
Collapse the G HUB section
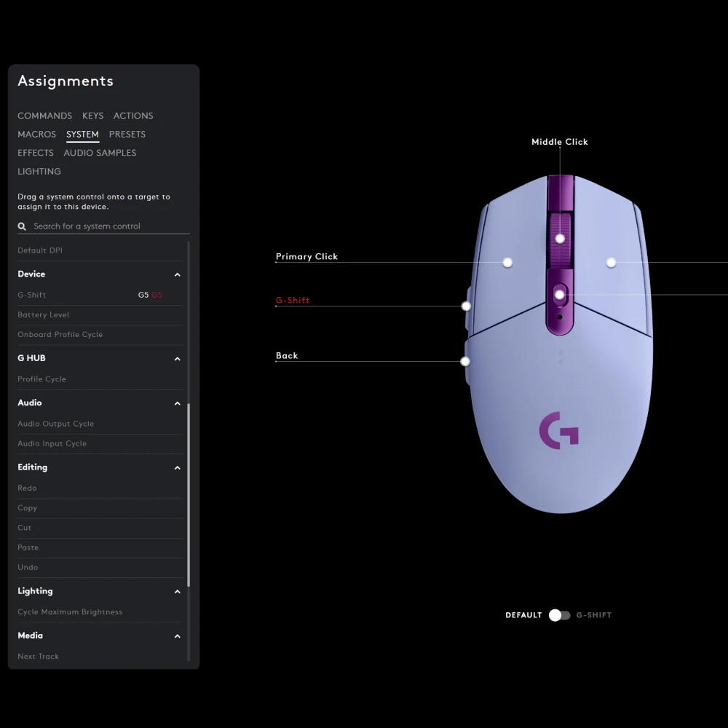point(178,359)
